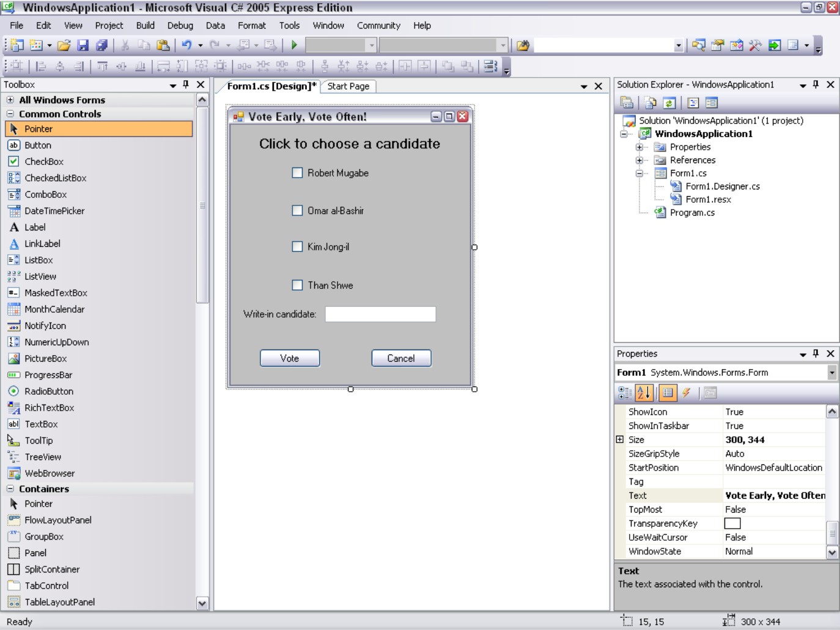Click View Designer icon in Solution Explorer
The height and width of the screenshot is (630, 840).
pos(711,103)
